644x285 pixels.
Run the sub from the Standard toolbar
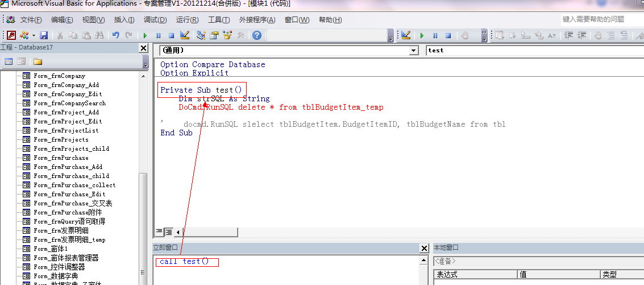(x=145, y=35)
